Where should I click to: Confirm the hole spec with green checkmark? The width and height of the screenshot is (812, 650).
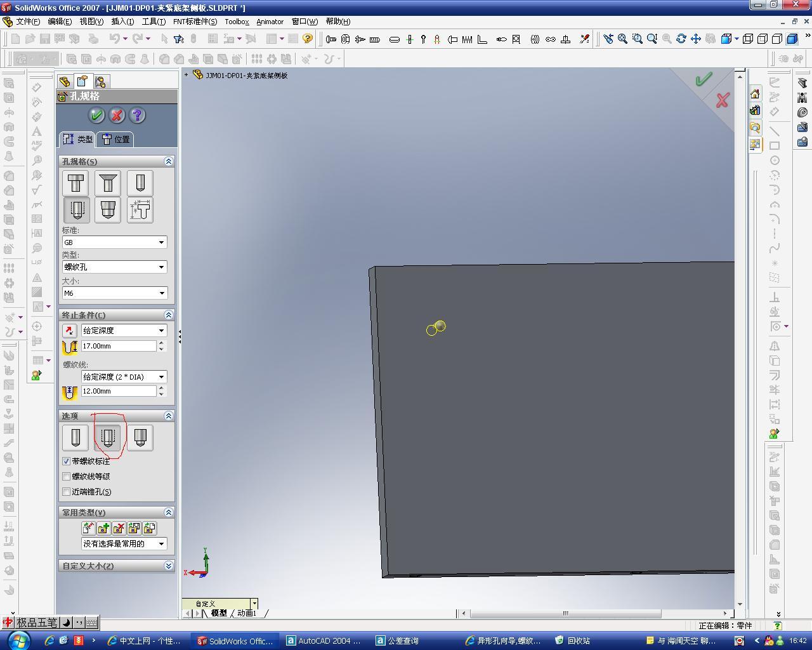coord(96,116)
